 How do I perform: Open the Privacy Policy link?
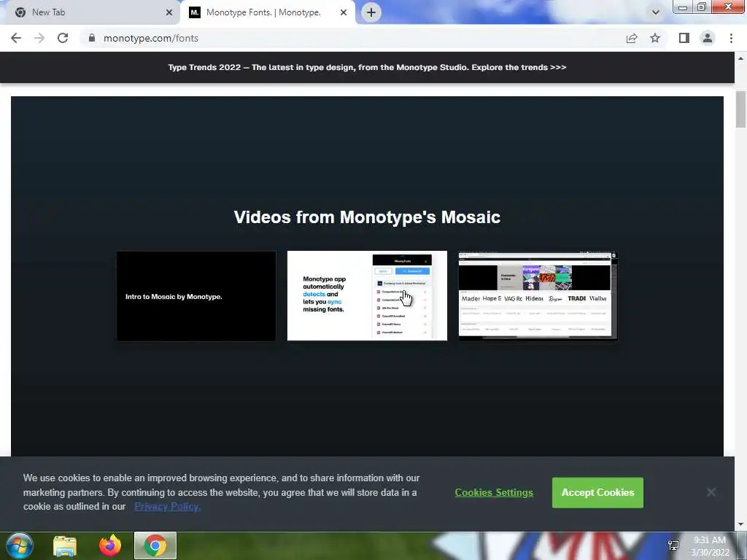[168, 507]
